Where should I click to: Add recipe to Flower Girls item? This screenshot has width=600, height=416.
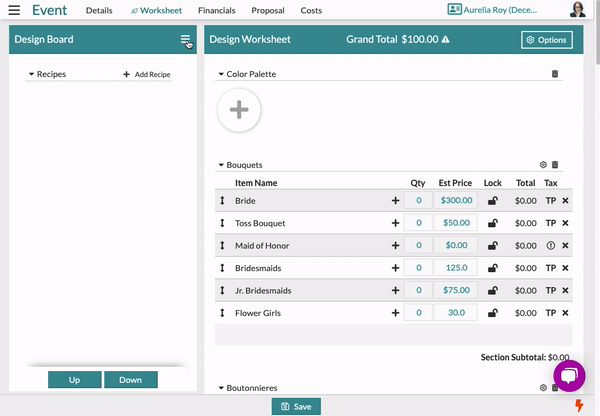tap(395, 313)
